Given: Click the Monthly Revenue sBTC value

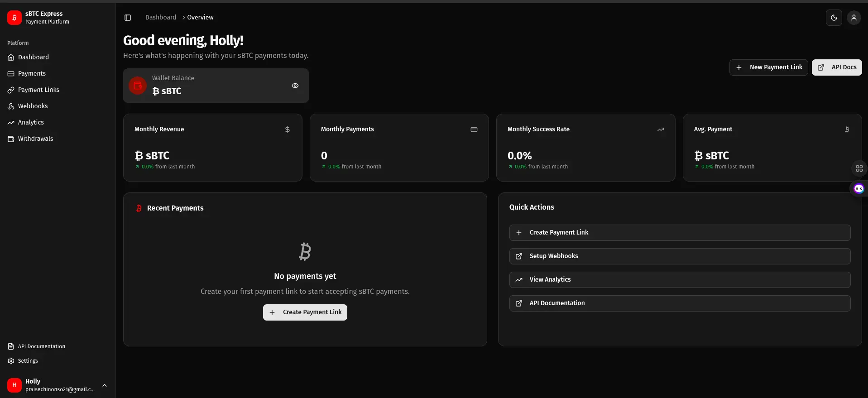Looking at the screenshot, I should 152,156.
